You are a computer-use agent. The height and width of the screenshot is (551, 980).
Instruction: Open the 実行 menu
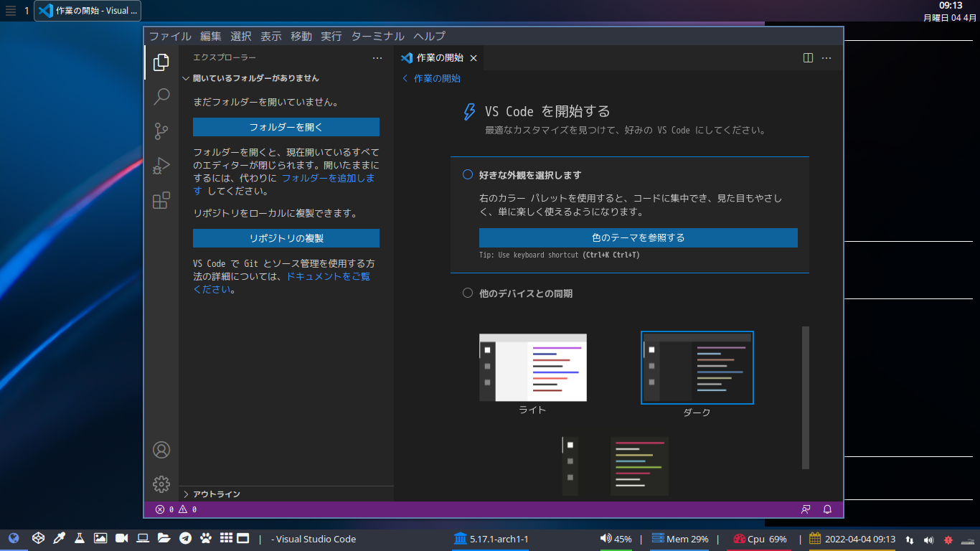tap(331, 36)
